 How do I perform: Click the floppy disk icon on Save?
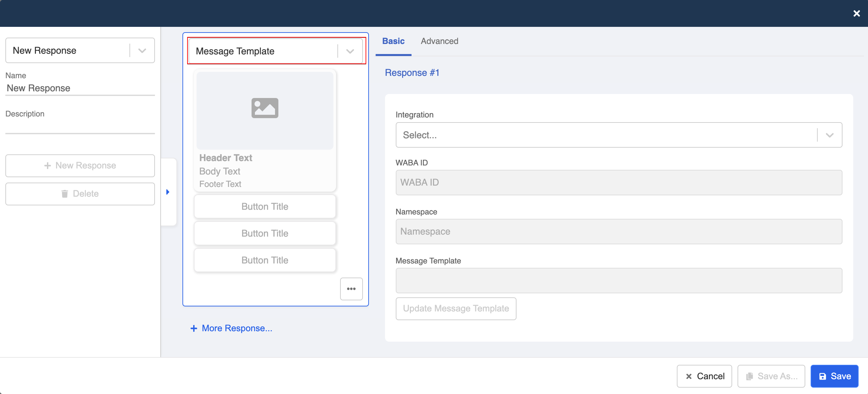click(x=822, y=376)
